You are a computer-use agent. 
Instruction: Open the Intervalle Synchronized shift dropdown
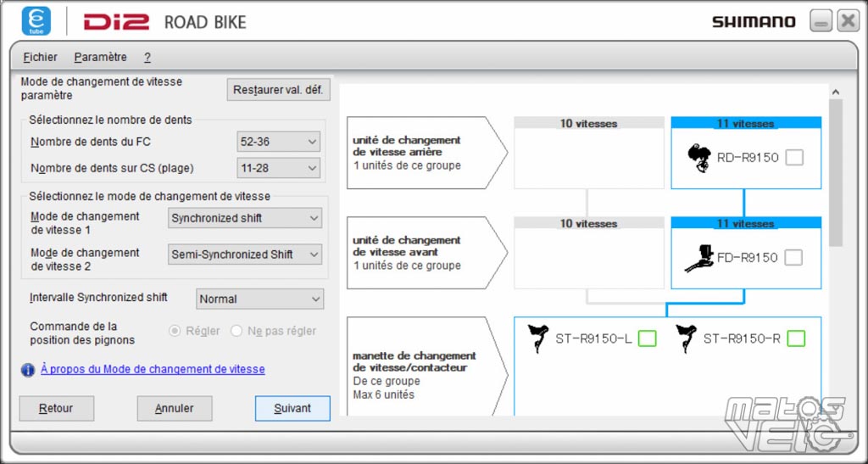point(259,299)
